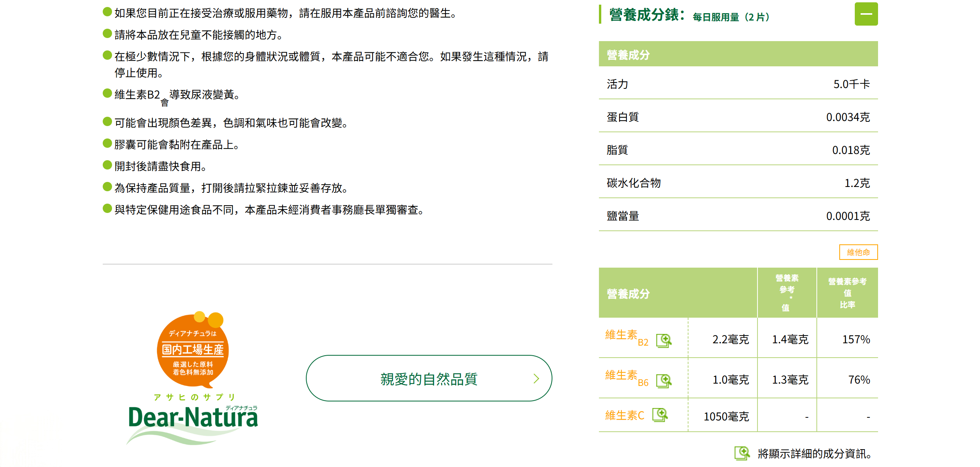
Task: Collapse the nutrition facts panel with the minus button
Action: pyautogui.click(x=866, y=14)
